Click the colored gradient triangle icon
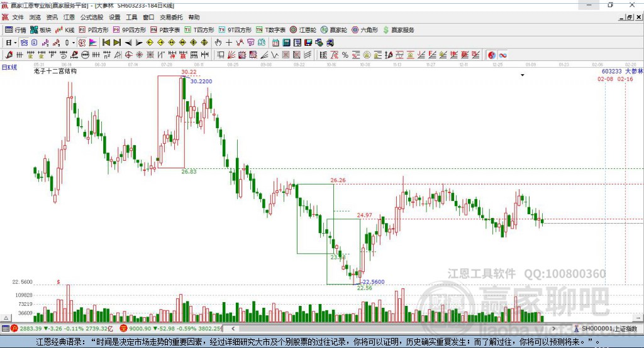Image resolution: width=644 pixels, height=348 pixels. 93,43
